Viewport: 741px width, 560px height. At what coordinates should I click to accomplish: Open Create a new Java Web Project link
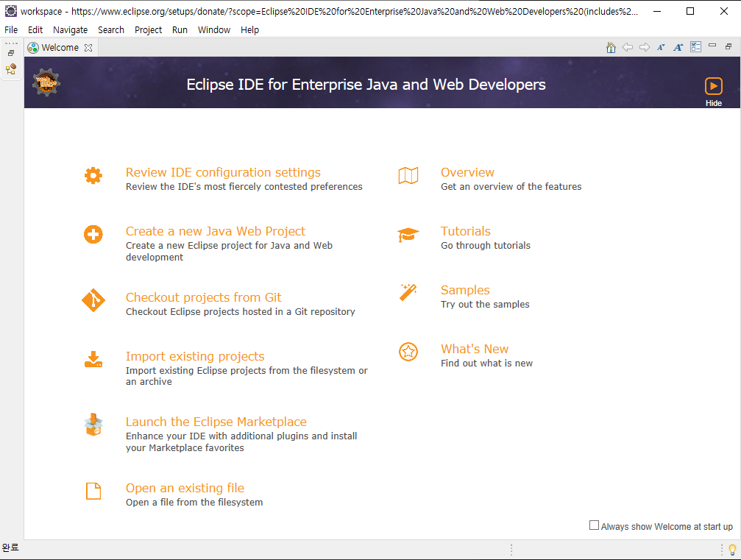216,231
